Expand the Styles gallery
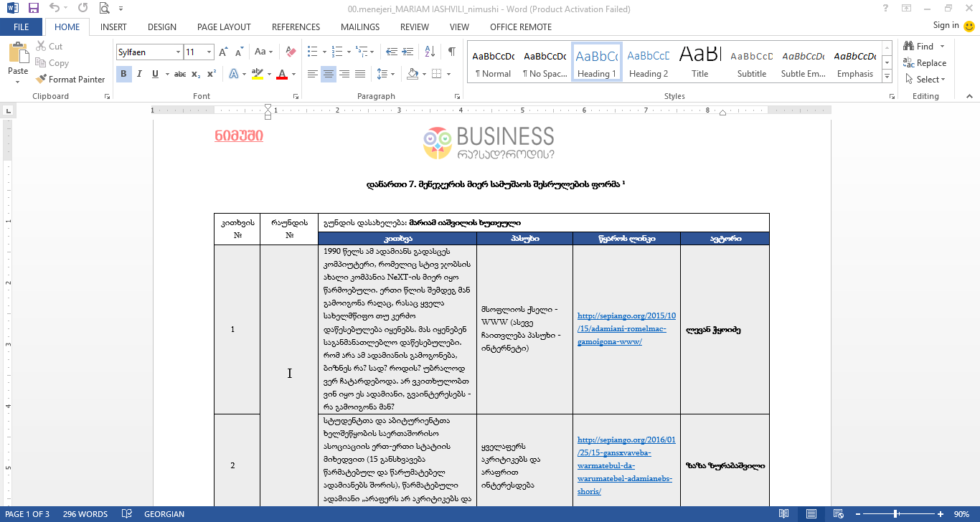 tap(887, 77)
